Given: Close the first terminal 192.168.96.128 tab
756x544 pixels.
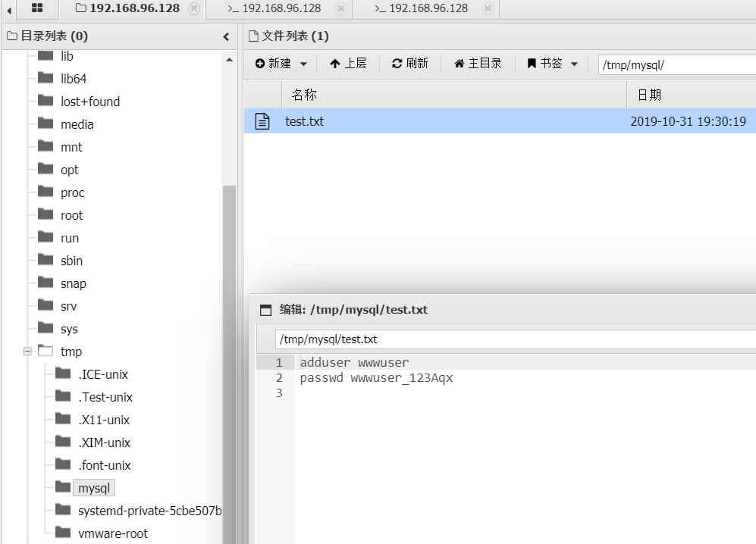Looking at the screenshot, I should [341, 8].
